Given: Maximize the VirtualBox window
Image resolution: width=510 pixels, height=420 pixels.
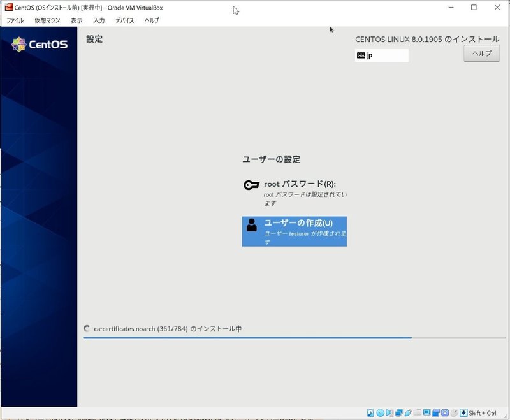Looking at the screenshot, I should [474, 7].
